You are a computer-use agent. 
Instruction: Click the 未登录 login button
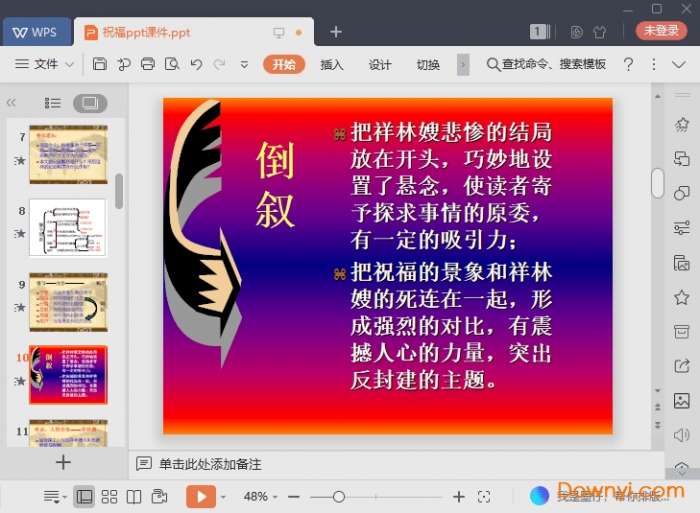click(661, 31)
